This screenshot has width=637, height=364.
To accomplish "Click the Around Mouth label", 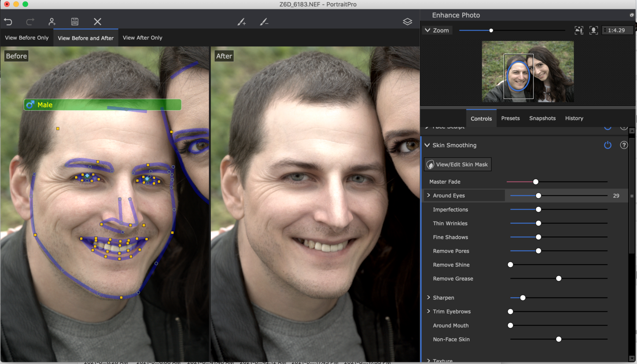I will [451, 325].
